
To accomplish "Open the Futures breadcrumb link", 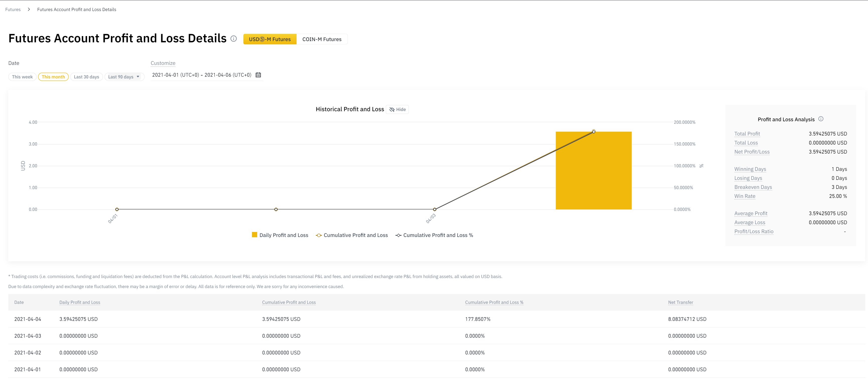I will pos(13,10).
